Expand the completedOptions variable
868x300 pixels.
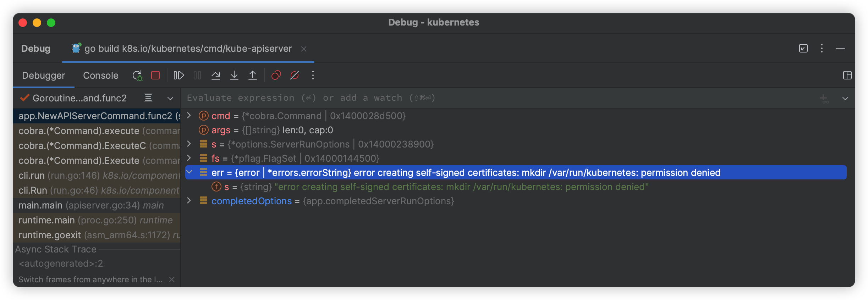pos(189,200)
